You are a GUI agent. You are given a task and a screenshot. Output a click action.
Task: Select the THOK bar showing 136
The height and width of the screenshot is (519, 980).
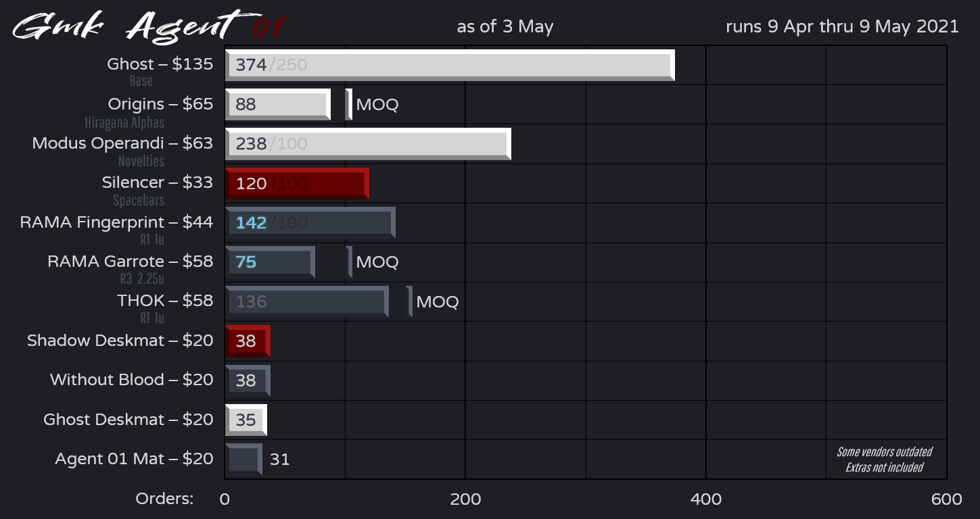[306, 301]
